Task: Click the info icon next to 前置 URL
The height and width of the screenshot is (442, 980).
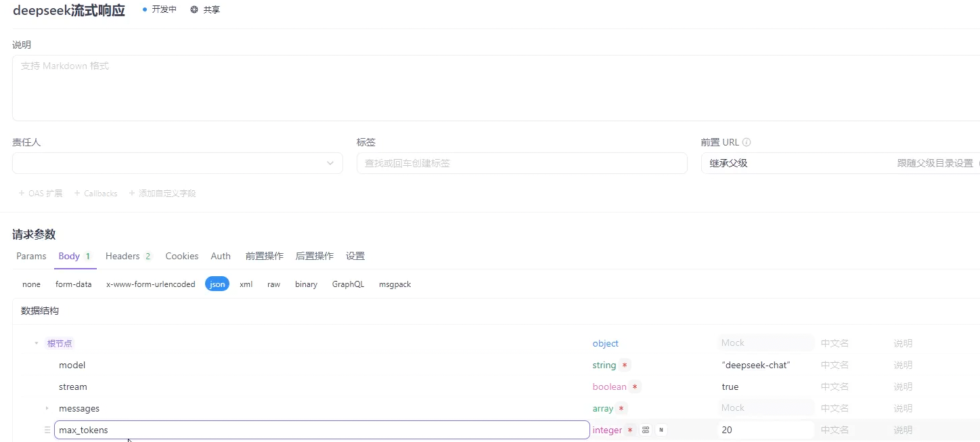Action: (747, 142)
